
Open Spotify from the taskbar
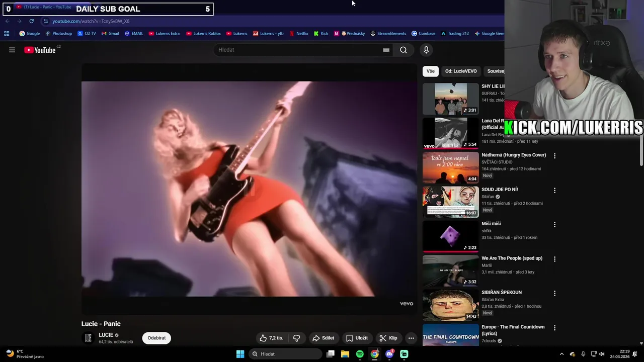pos(360,354)
